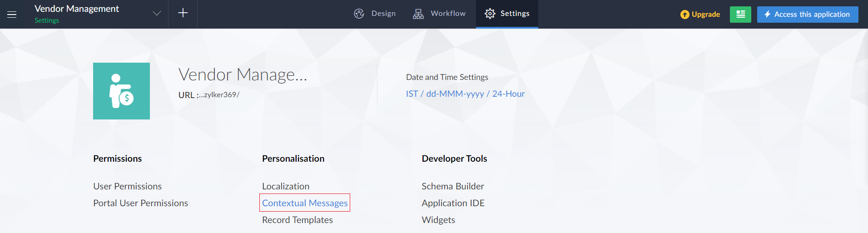Open Localization settings
This screenshot has width=868, height=233.
tap(286, 186)
